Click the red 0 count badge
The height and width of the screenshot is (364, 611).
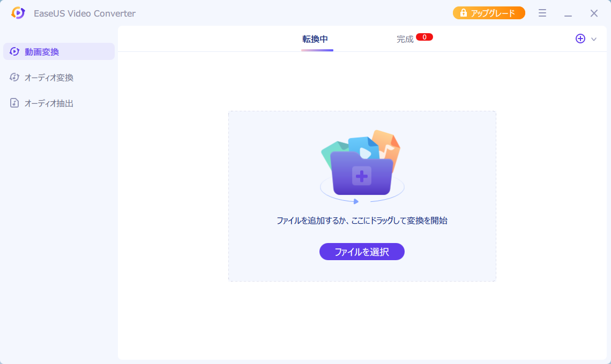pyautogui.click(x=424, y=37)
